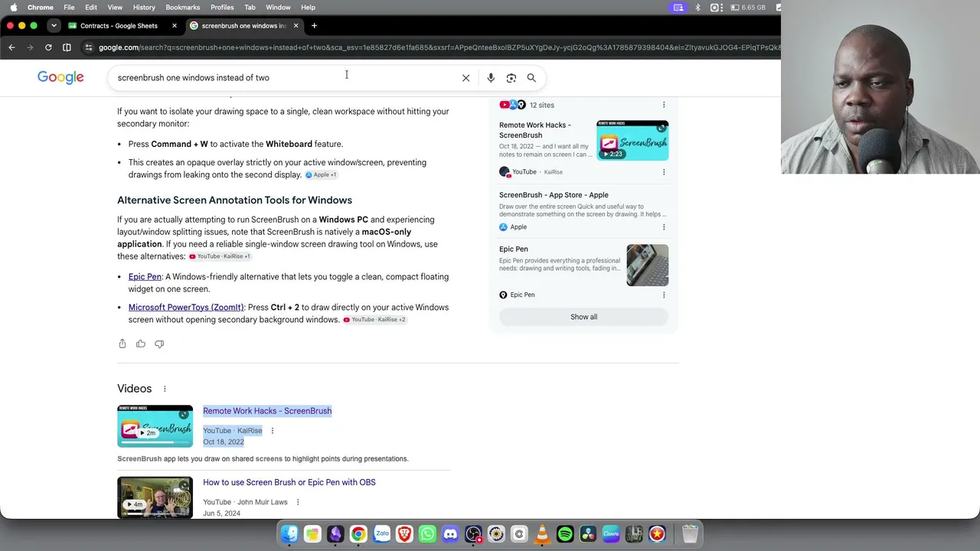The height and width of the screenshot is (551, 980).
Task: Open the Epic Pen link
Action: [145, 277]
